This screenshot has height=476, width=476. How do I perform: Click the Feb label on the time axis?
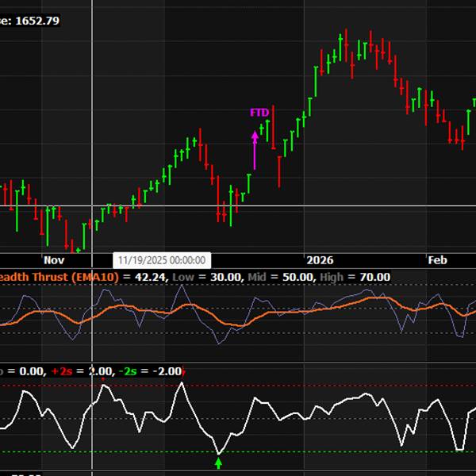tap(437, 260)
